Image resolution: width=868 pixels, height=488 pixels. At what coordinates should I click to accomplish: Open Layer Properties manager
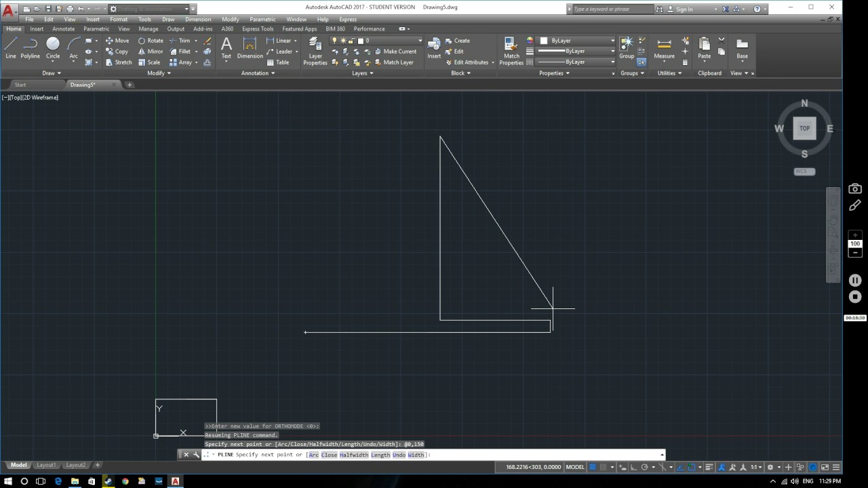[315, 51]
